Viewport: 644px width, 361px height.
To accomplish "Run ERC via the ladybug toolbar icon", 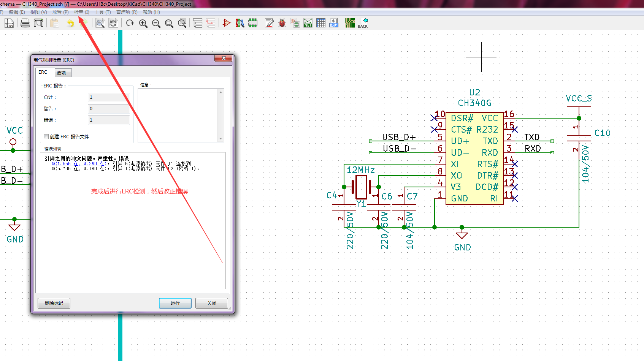I will click(x=282, y=23).
